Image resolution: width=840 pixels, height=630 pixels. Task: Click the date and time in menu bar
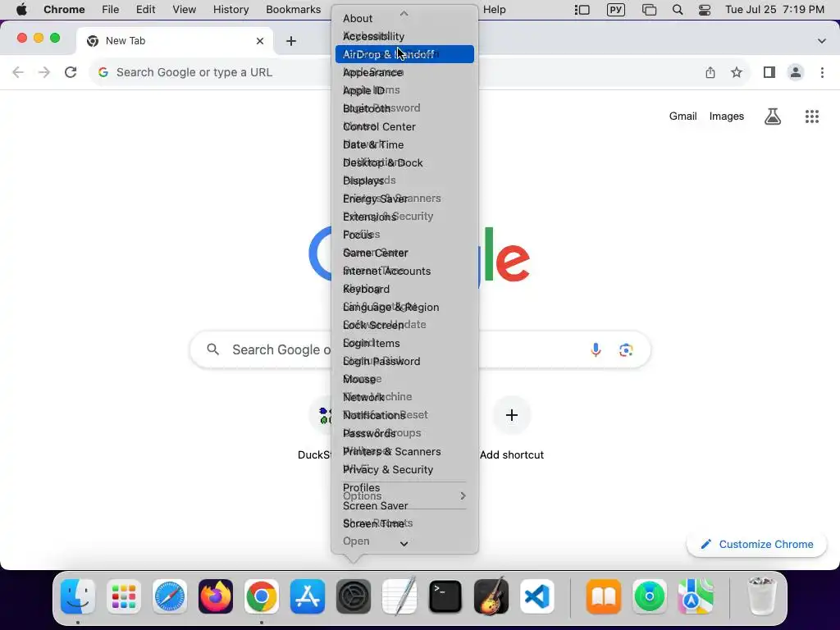point(774,10)
